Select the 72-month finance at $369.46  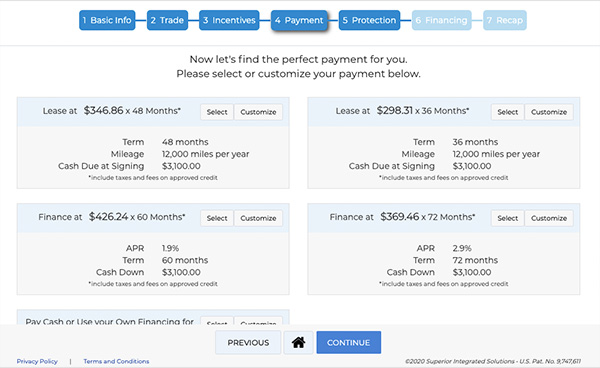pos(507,218)
